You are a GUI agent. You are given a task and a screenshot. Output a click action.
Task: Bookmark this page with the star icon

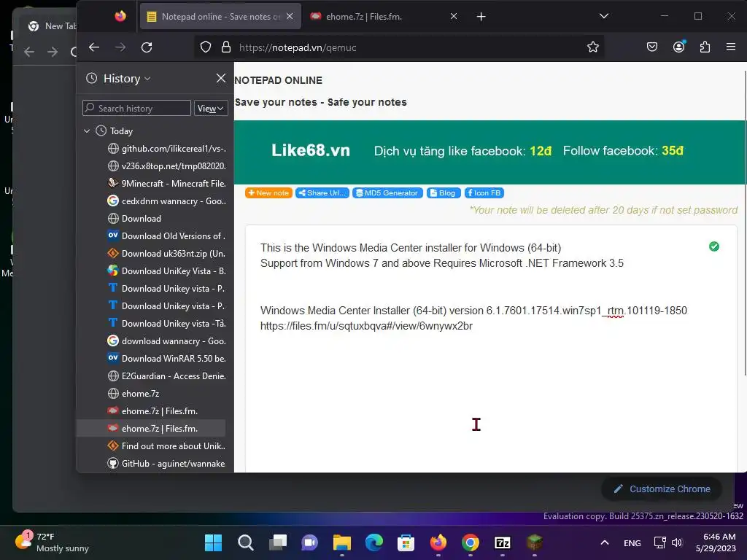click(x=592, y=47)
